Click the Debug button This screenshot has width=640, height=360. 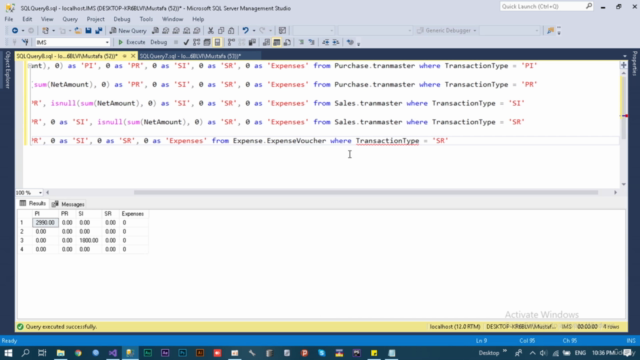pyautogui.click(x=158, y=42)
